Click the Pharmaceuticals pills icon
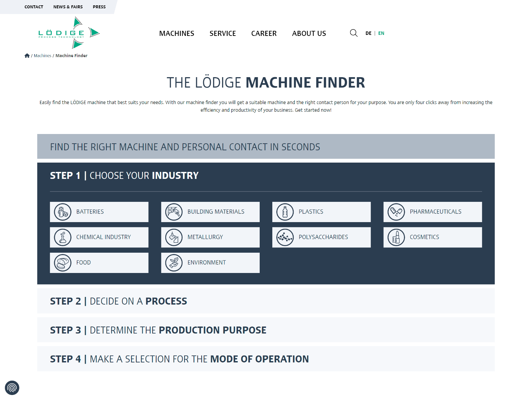The width and height of the screenshot is (532, 399). coord(396,212)
